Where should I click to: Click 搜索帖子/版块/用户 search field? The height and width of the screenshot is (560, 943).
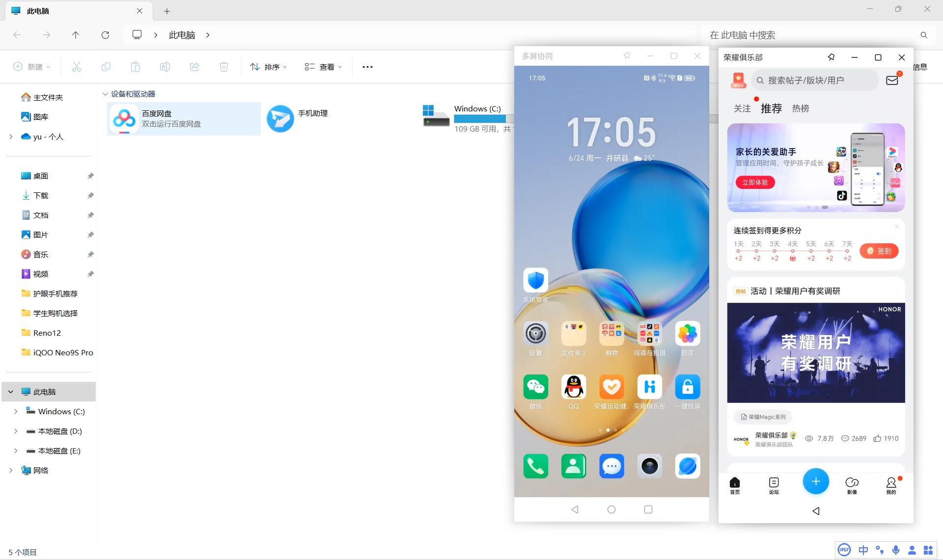815,80
